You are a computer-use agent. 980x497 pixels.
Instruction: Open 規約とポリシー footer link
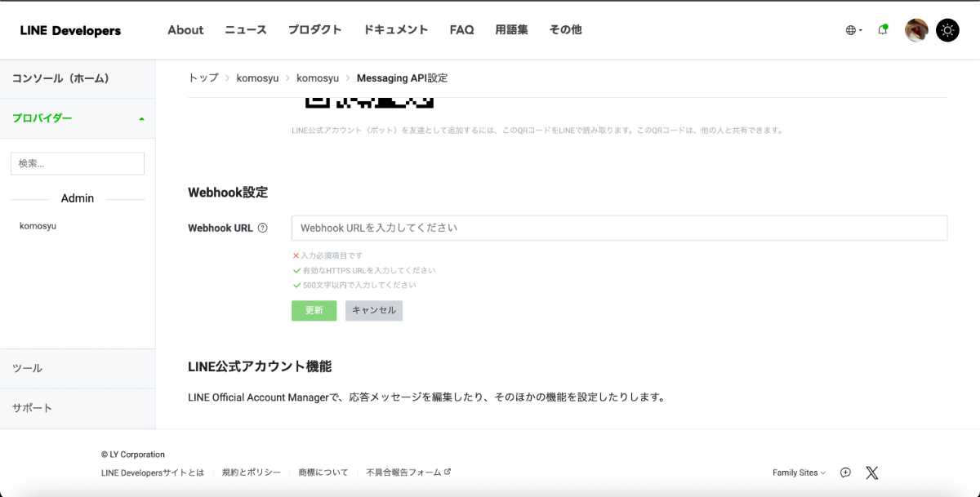click(x=252, y=473)
